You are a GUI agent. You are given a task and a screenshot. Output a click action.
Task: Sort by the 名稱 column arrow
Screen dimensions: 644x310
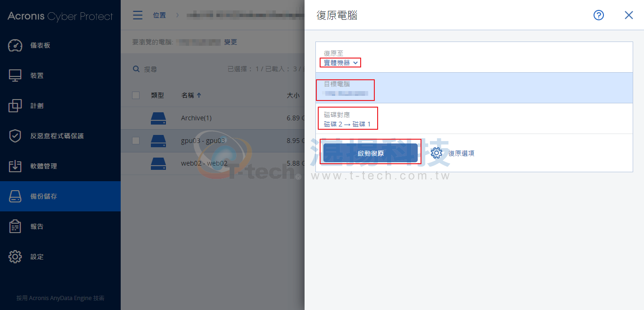click(199, 95)
